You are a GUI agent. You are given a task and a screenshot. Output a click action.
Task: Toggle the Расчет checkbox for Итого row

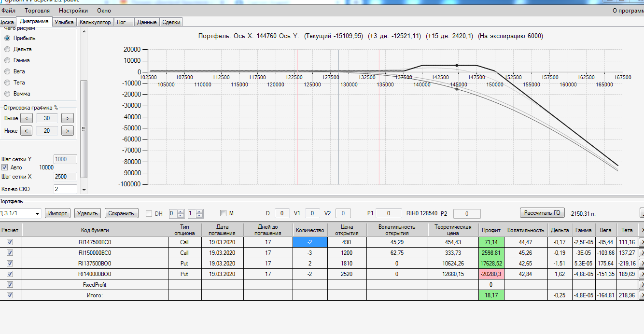click(10, 295)
